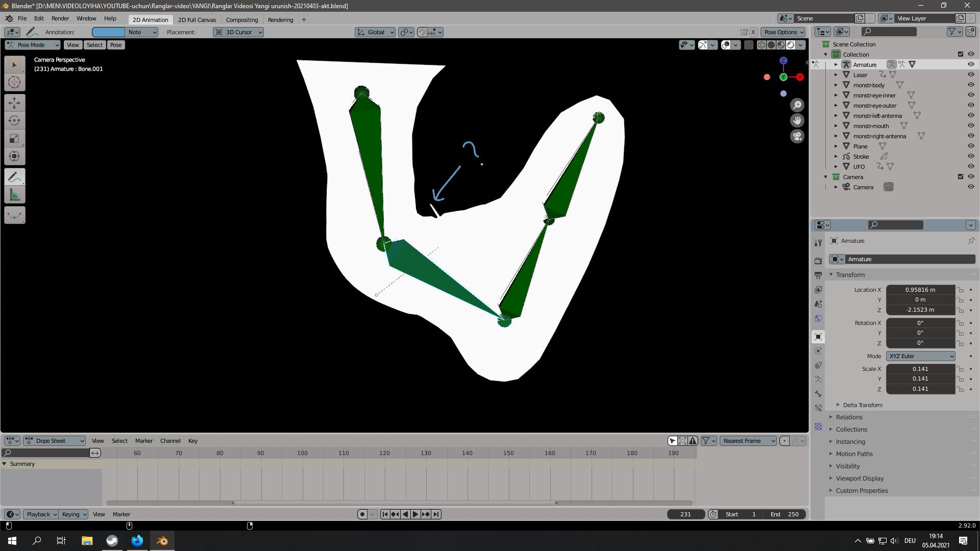This screenshot has width=980, height=551.
Task: Hide the monstr-body object in outliner
Action: point(971,85)
